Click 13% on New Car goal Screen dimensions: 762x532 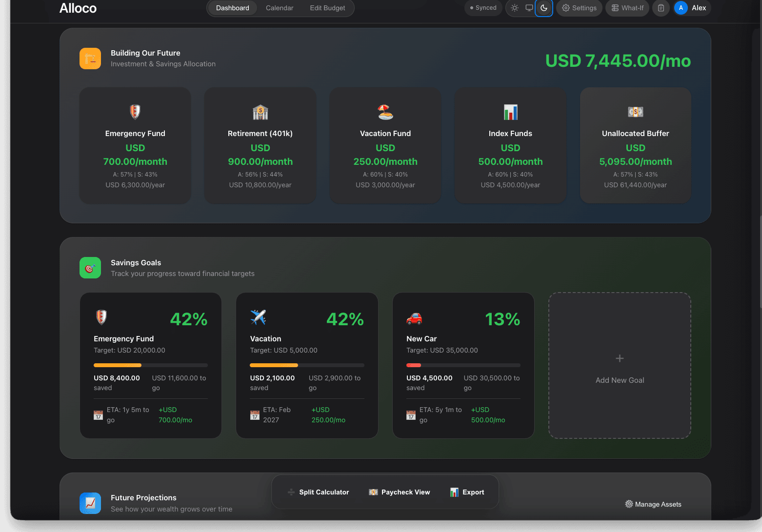[502, 319]
